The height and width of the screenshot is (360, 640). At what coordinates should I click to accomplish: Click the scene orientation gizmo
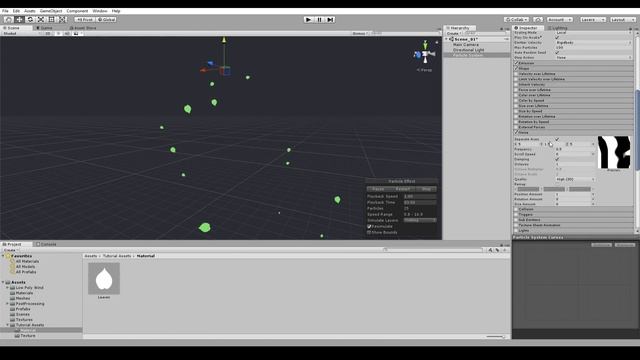point(424,53)
